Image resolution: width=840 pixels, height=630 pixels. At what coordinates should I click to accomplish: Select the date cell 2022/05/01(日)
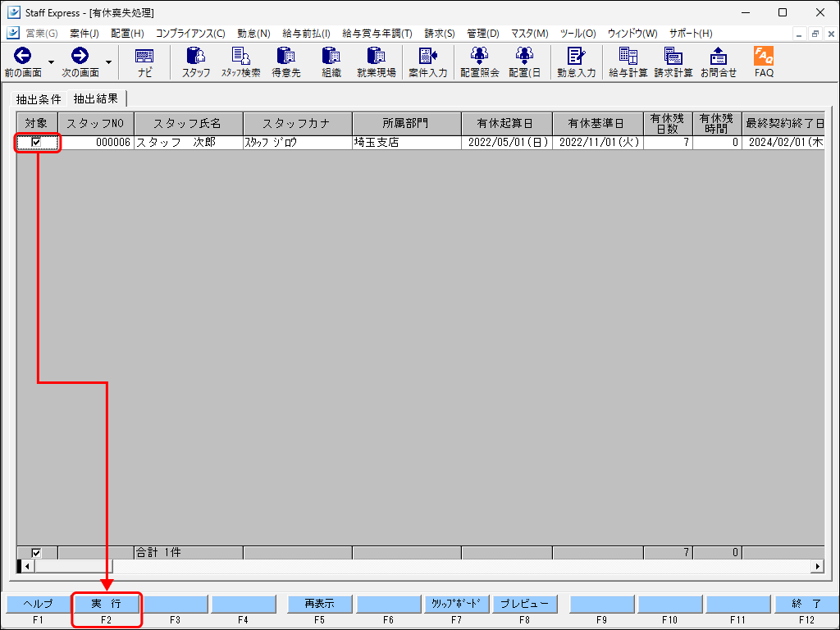(507, 143)
